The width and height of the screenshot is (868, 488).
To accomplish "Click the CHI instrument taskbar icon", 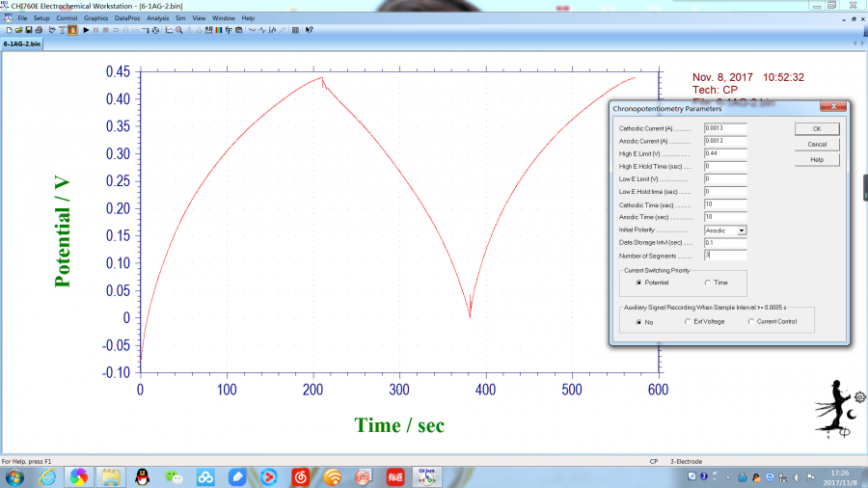I will pos(427,477).
